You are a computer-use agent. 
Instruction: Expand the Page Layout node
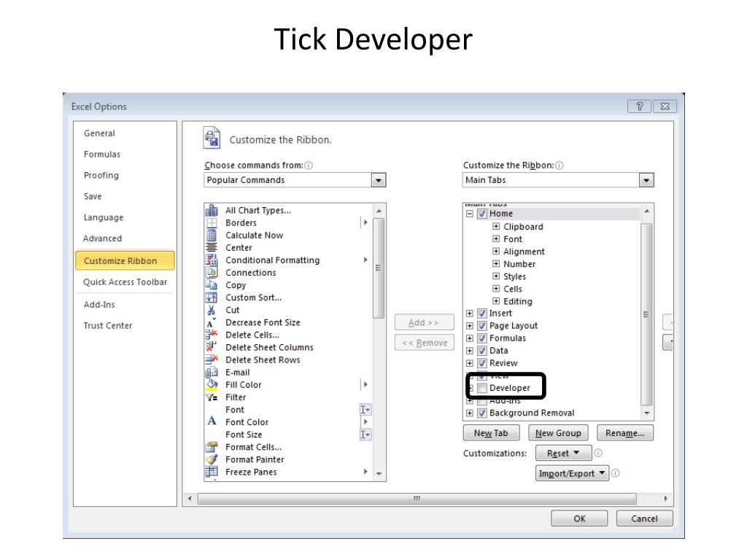point(470,325)
